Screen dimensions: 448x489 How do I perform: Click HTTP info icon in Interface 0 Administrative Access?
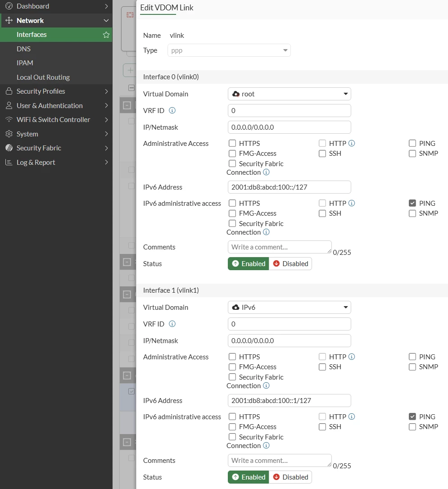tap(352, 143)
